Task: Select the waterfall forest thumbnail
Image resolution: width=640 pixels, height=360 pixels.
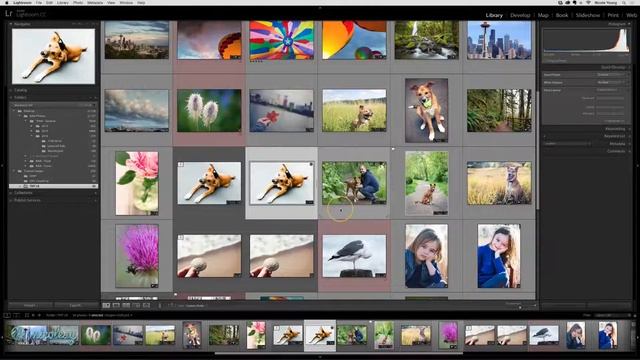Action: click(x=427, y=40)
